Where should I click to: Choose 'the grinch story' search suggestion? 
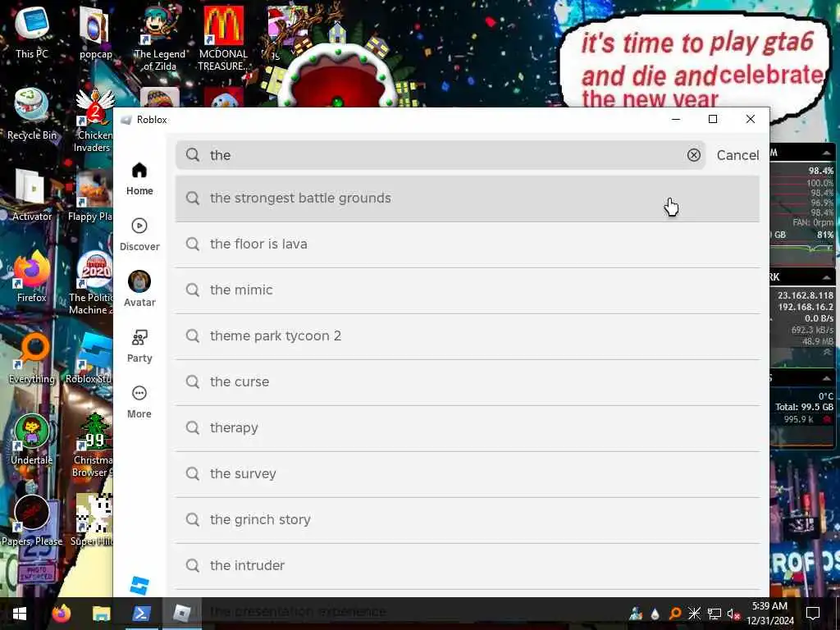467,520
